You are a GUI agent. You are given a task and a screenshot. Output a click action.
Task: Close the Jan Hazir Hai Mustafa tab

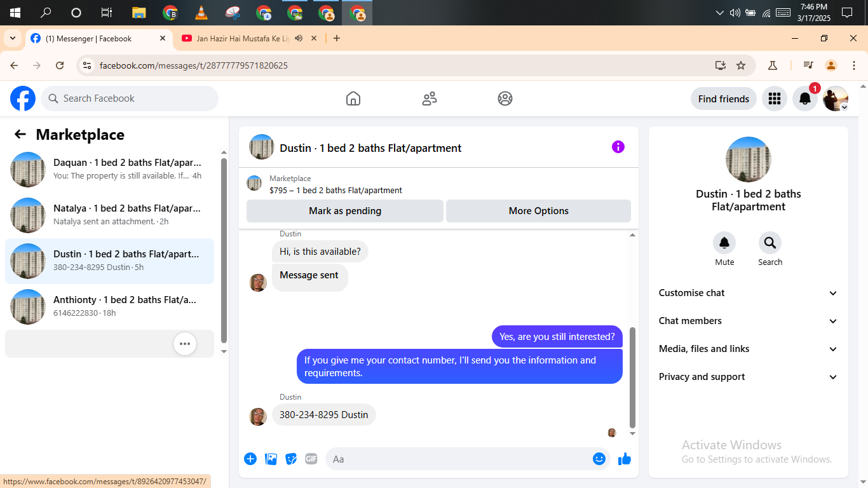[313, 38]
